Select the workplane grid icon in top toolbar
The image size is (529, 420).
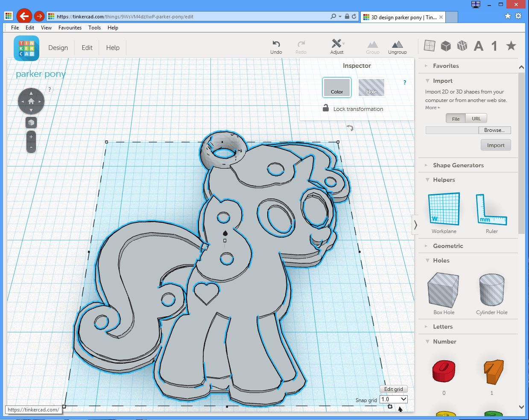pyautogui.click(x=430, y=46)
